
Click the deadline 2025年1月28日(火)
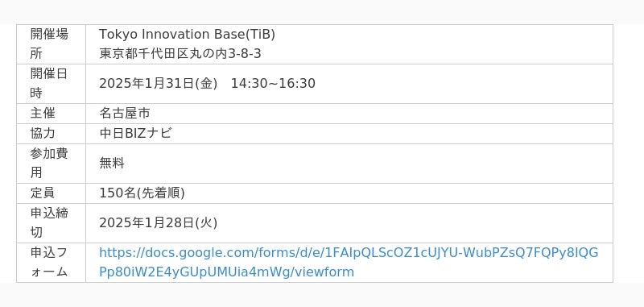pyautogui.click(x=158, y=222)
